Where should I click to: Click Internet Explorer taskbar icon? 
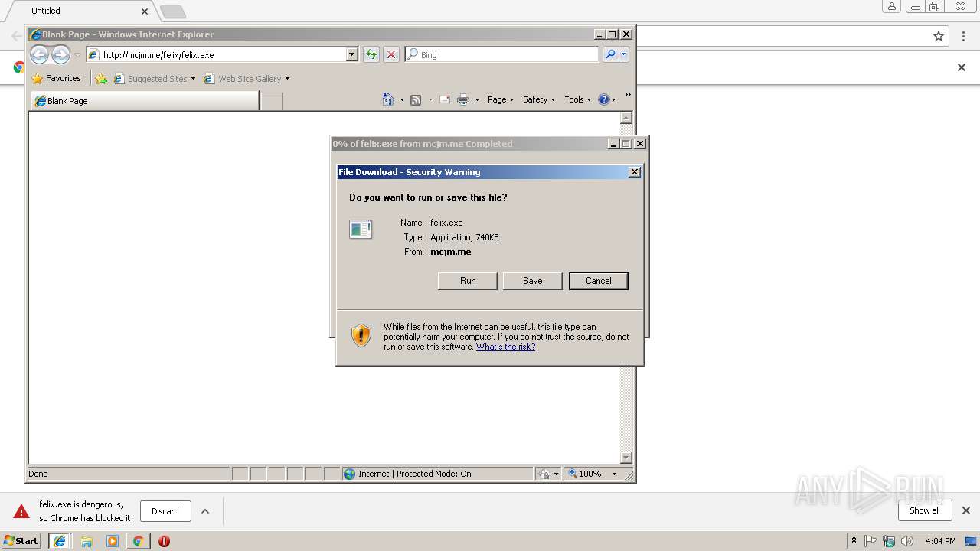[x=60, y=541]
